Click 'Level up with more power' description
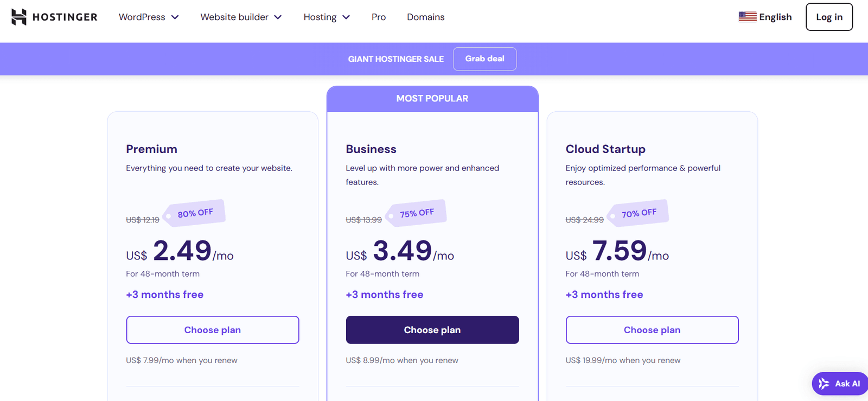This screenshot has width=868, height=401. tap(423, 175)
